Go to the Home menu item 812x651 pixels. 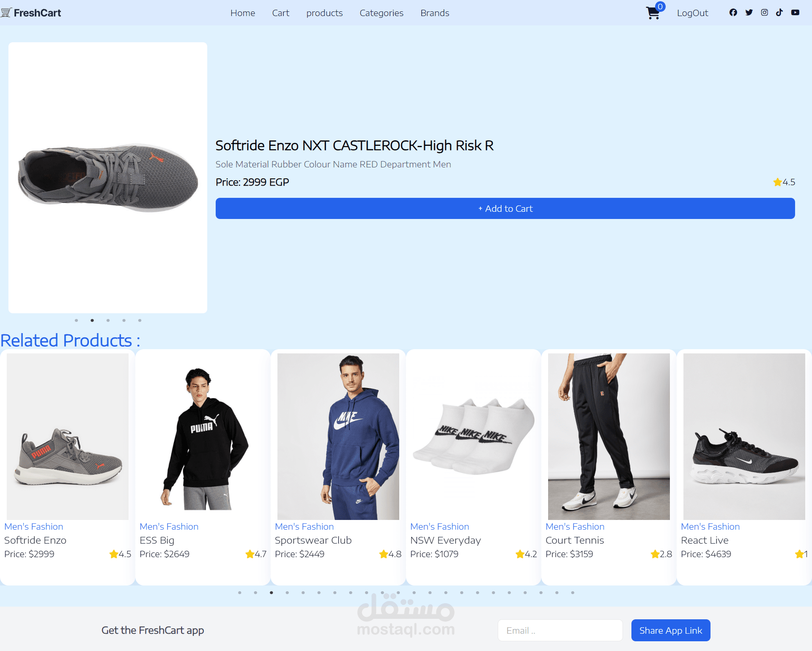tap(243, 13)
